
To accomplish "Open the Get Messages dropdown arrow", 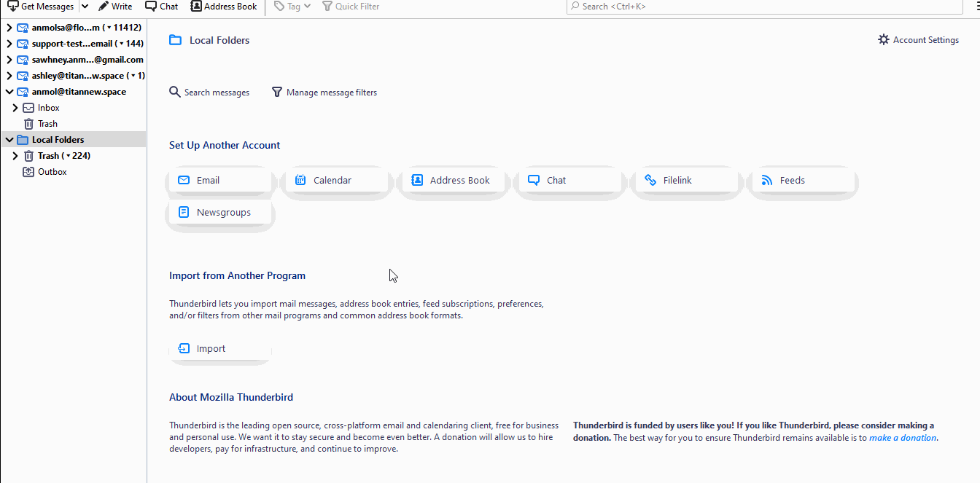I will click(x=85, y=7).
